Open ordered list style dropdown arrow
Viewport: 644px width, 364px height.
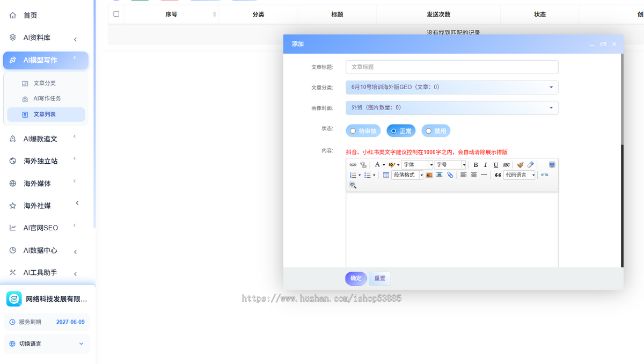pos(360,175)
